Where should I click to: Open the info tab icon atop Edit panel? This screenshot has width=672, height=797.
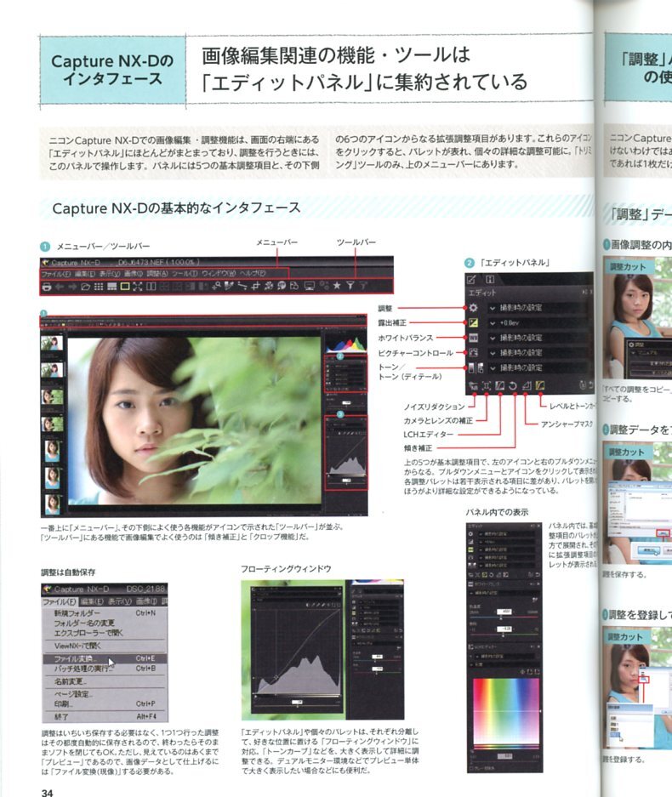pyautogui.click(x=490, y=279)
